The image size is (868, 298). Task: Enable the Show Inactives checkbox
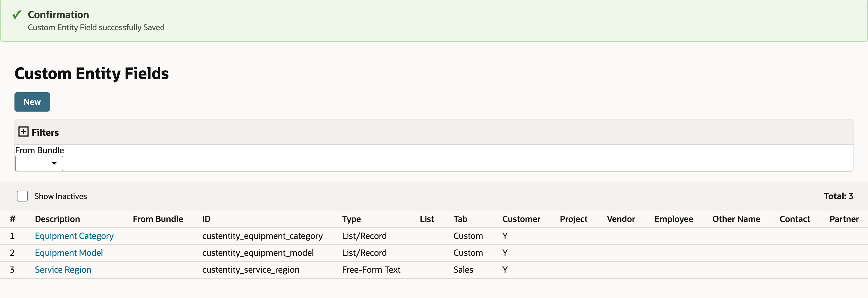coord(22,196)
